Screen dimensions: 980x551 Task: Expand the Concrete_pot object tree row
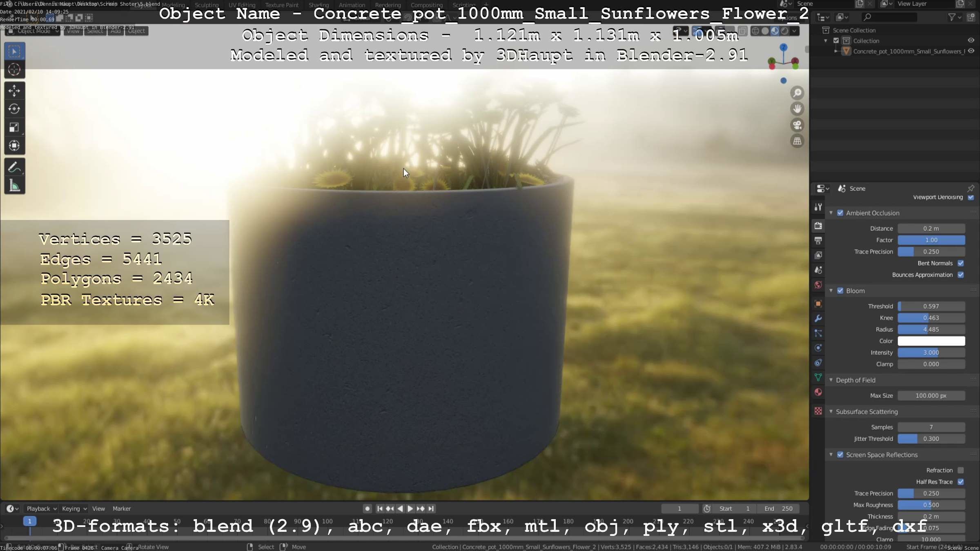point(836,51)
